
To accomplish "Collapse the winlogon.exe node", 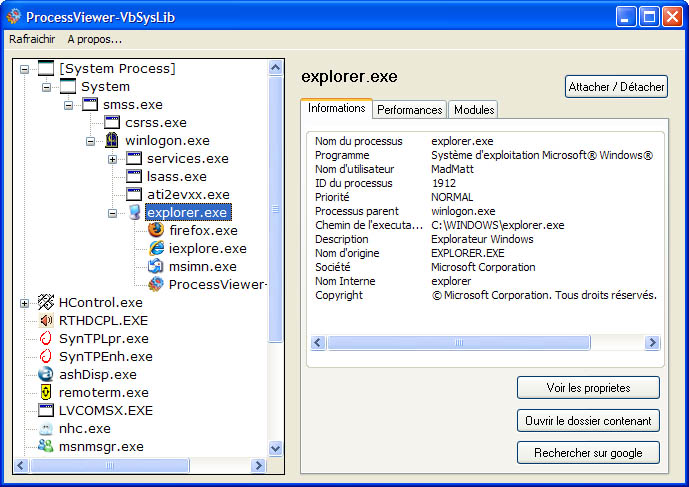I will (x=91, y=141).
